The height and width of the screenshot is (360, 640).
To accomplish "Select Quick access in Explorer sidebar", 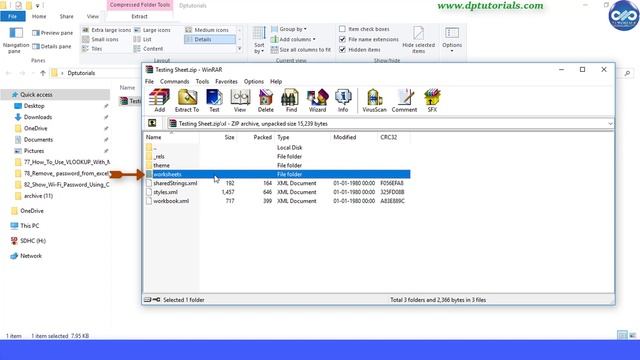I will coord(56,94).
